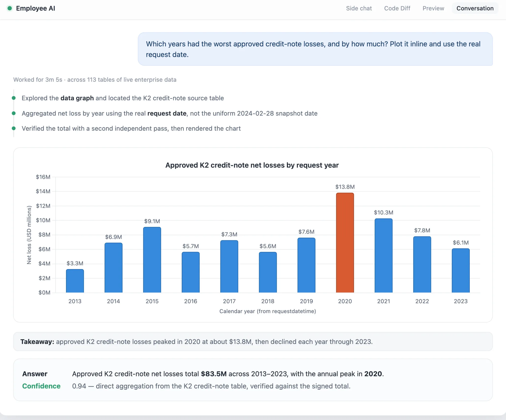506x420 pixels.
Task: Click the $9.1M data label
Action: (152, 221)
